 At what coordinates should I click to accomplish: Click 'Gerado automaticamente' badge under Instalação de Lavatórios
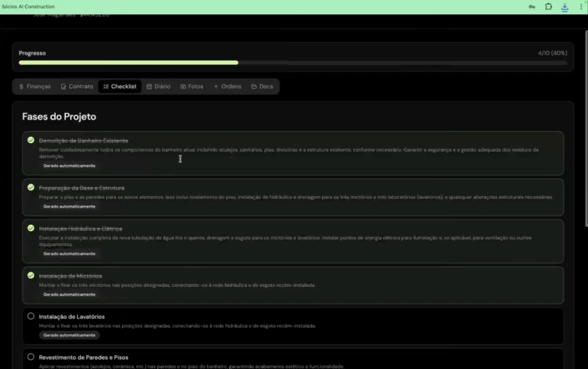(69, 335)
